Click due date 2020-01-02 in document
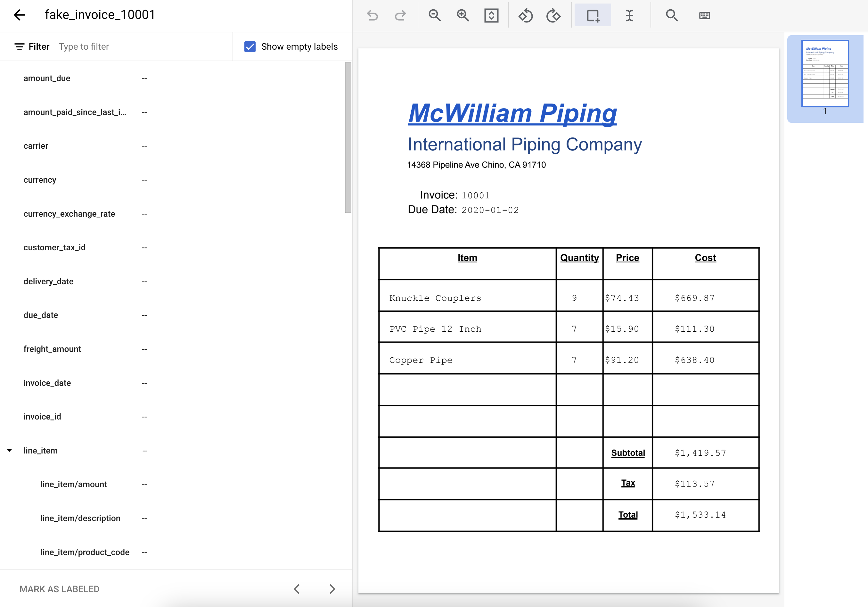 490,210
